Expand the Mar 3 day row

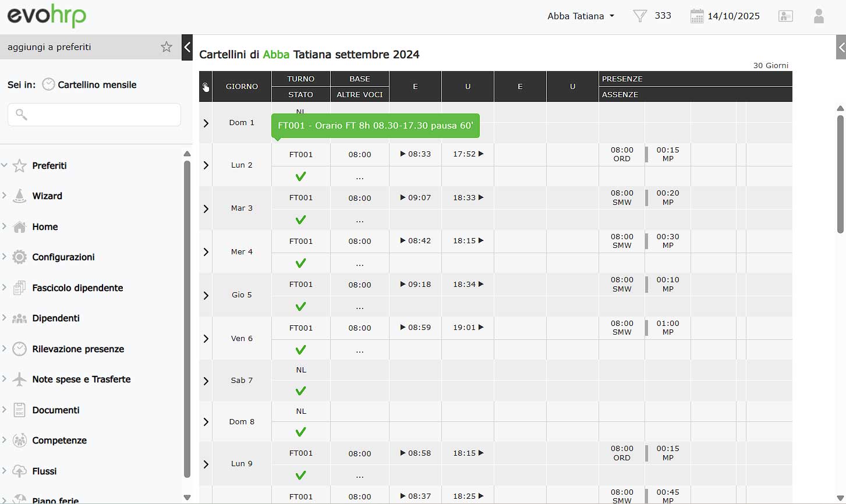206,208
